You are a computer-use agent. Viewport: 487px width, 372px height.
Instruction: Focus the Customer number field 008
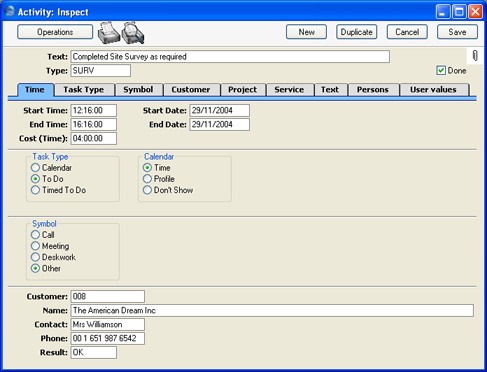(x=108, y=296)
